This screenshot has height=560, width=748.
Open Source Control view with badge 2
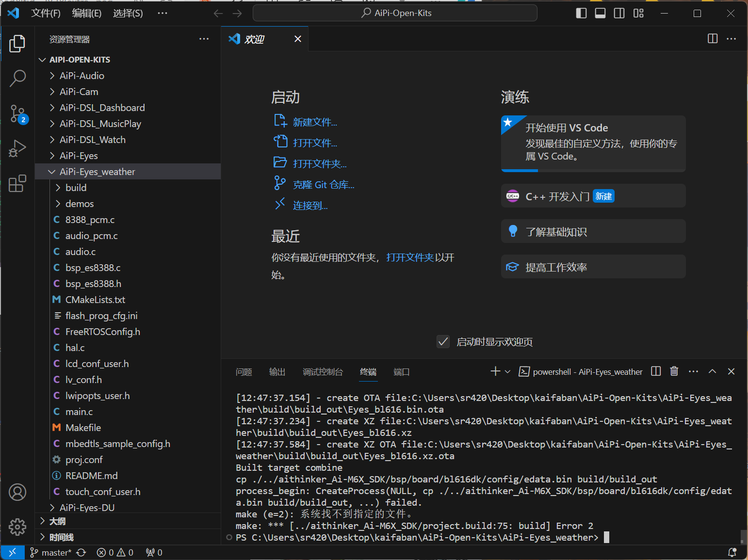click(18, 114)
